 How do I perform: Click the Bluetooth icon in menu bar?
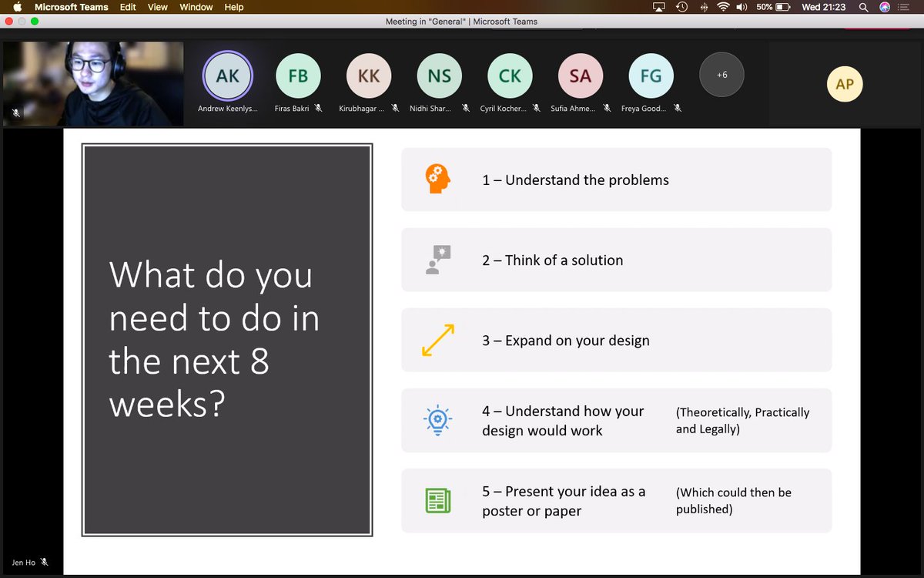coord(703,7)
